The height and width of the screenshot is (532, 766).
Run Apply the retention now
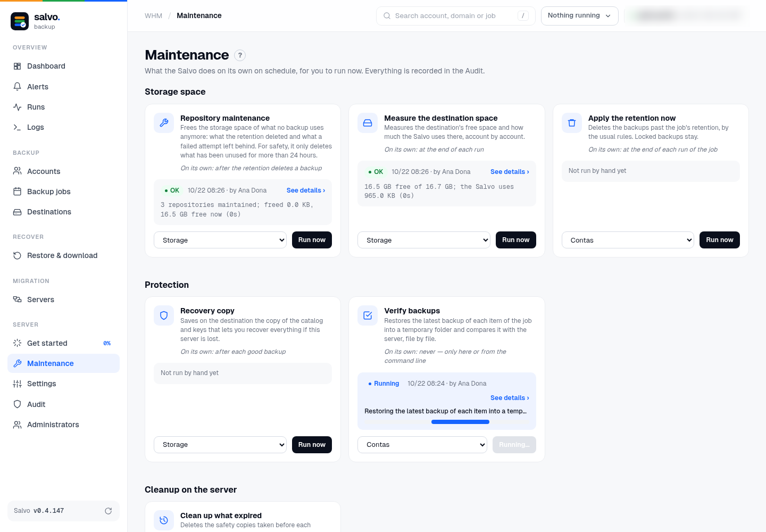click(x=719, y=240)
